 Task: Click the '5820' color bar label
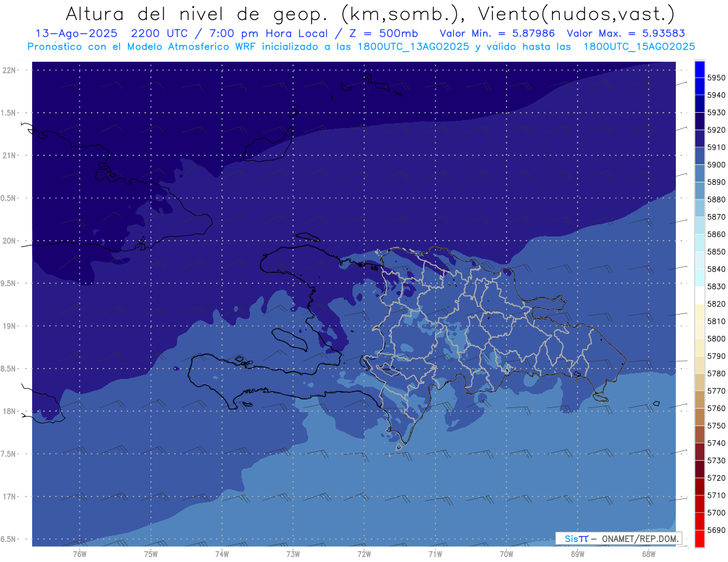(x=716, y=304)
